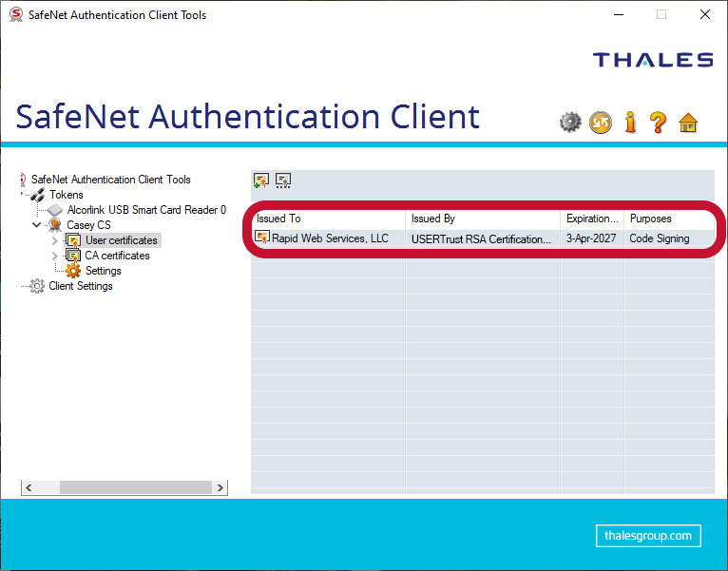The width and height of the screenshot is (728, 571).
Task: Open Help question mark icon
Action: pos(658,123)
